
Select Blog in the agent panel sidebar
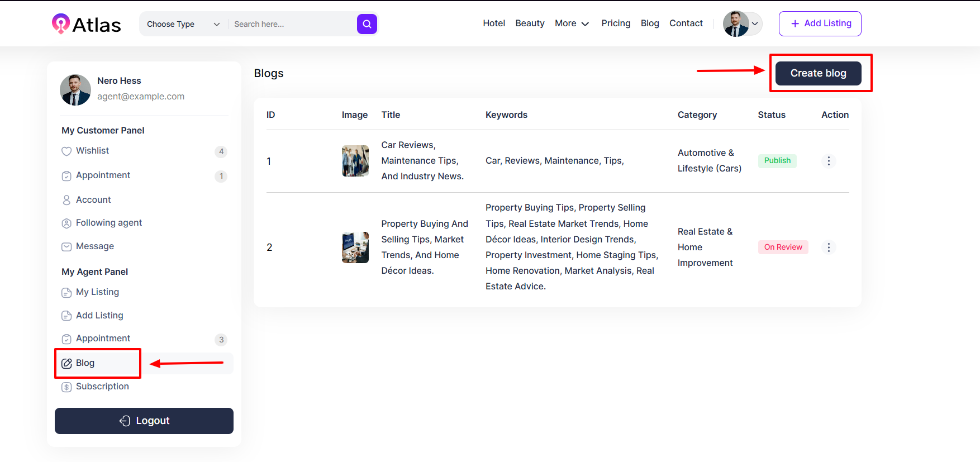pos(85,363)
